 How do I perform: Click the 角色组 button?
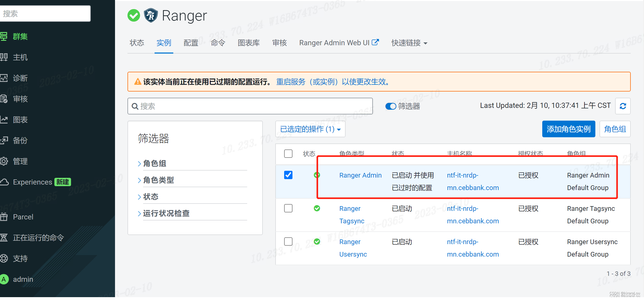(x=615, y=129)
